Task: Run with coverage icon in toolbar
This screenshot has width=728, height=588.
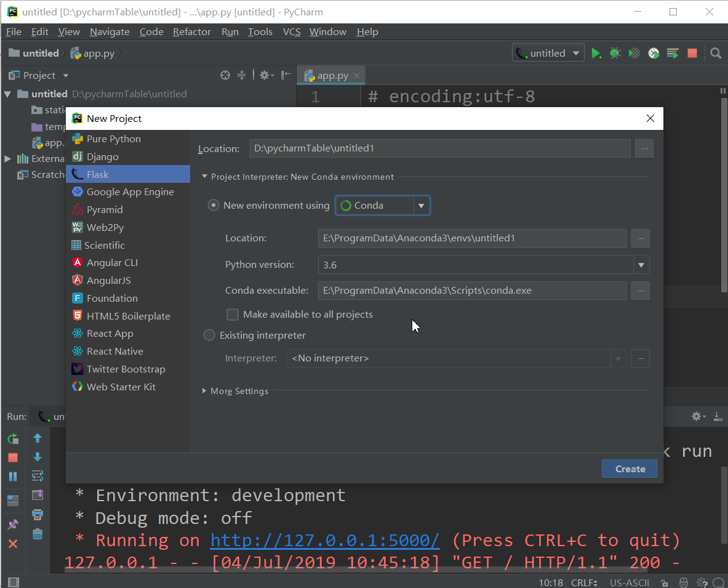Action: [634, 54]
